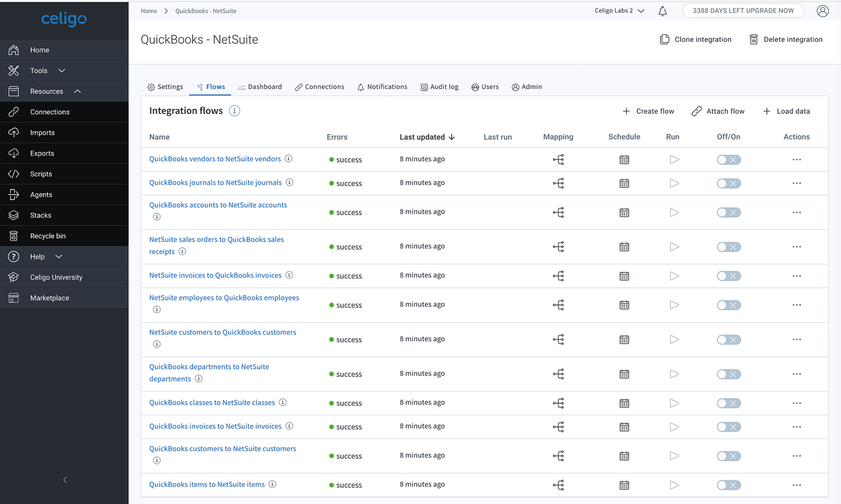The image size is (841, 504).
Task: Enable the QuickBooks classes to NetSuite classes flow
Action: point(728,403)
